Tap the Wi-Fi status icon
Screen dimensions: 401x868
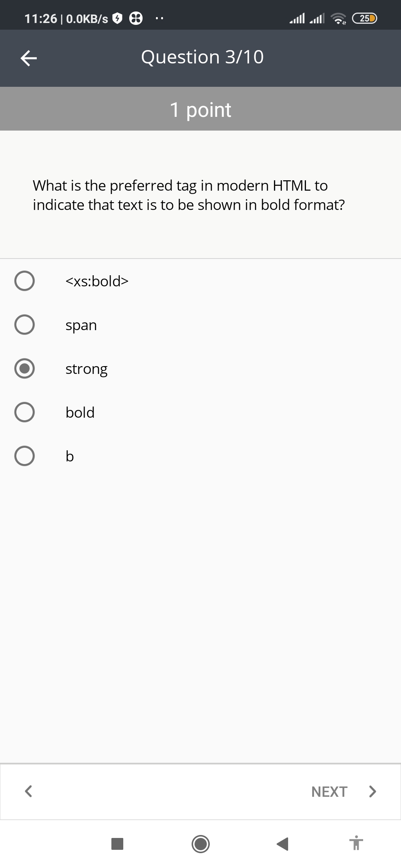pyautogui.click(x=338, y=19)
